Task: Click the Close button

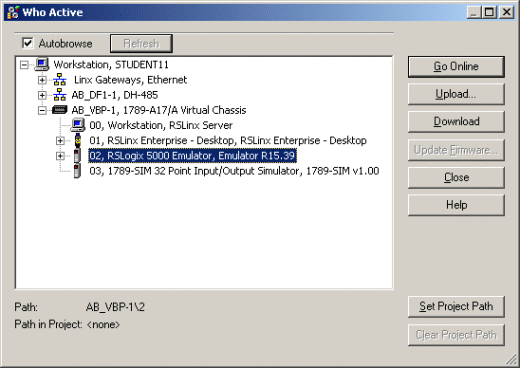Action: [456, 177]
